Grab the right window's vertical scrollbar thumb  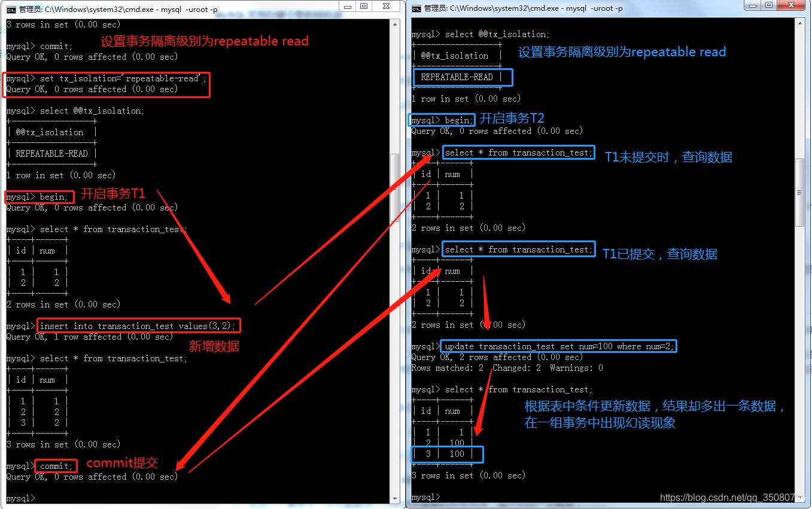coord(800,193)
